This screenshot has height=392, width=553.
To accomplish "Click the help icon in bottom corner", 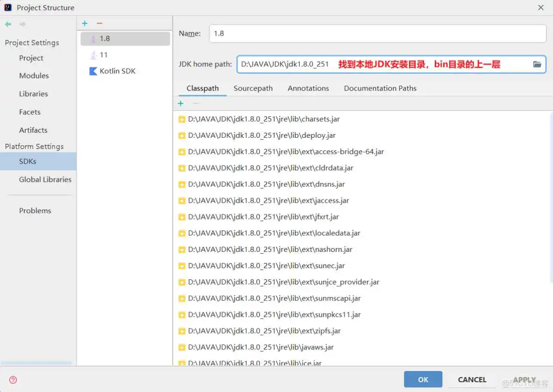I will point(12,379).
